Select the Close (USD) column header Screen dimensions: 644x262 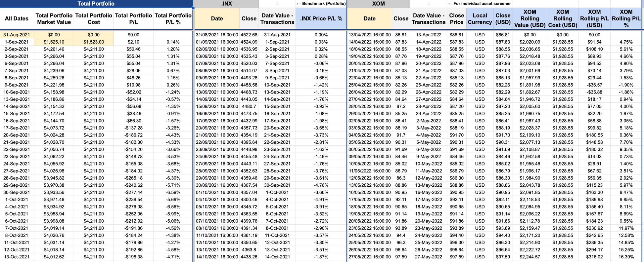pyautogui.click(x=503, y=19)
